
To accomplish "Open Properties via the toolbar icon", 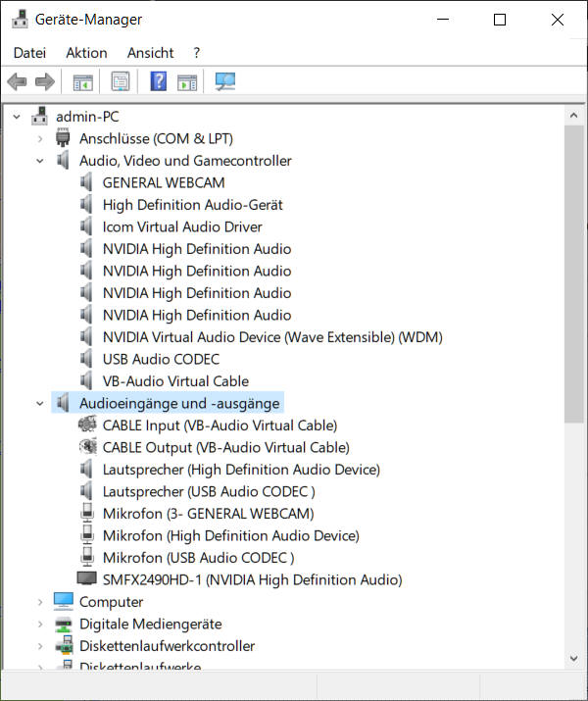I will 121,82.
